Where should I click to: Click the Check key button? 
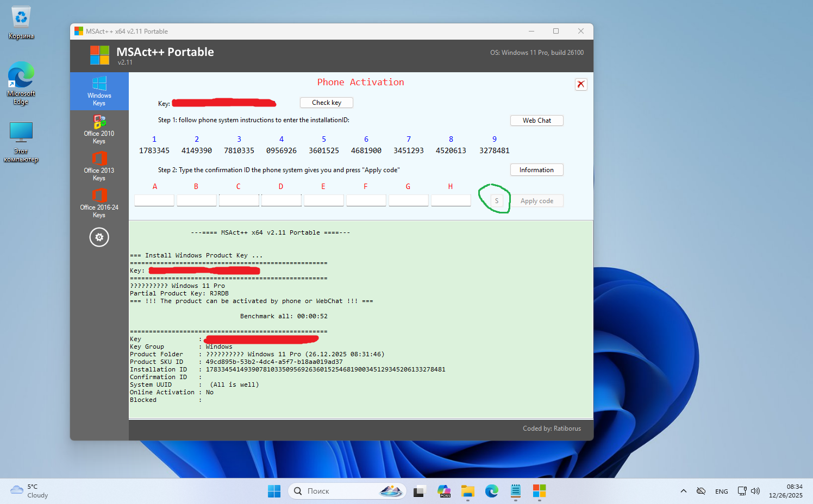(x=327, y=103)
